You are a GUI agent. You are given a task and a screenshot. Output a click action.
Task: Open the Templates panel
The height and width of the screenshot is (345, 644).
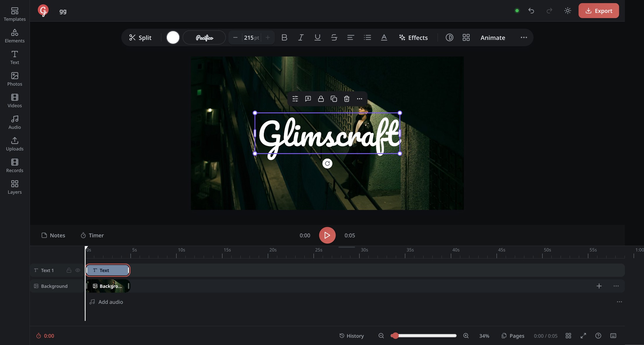tap(15, 14)
